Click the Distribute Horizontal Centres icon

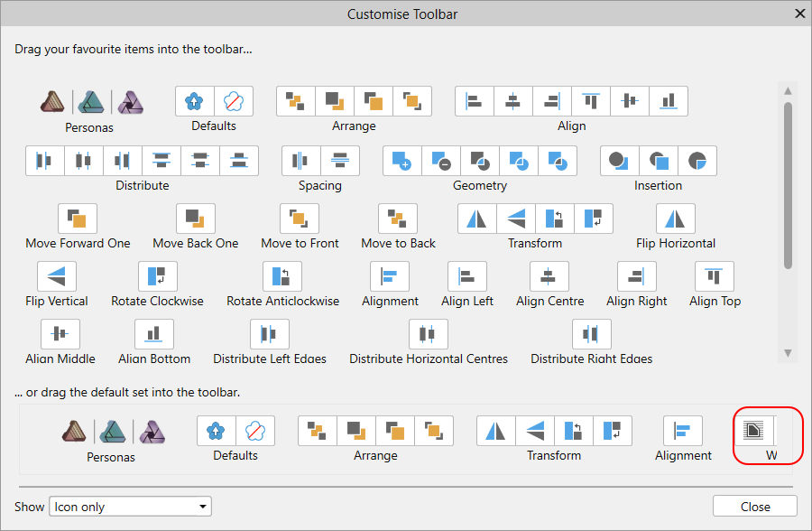tap(429, 334)
